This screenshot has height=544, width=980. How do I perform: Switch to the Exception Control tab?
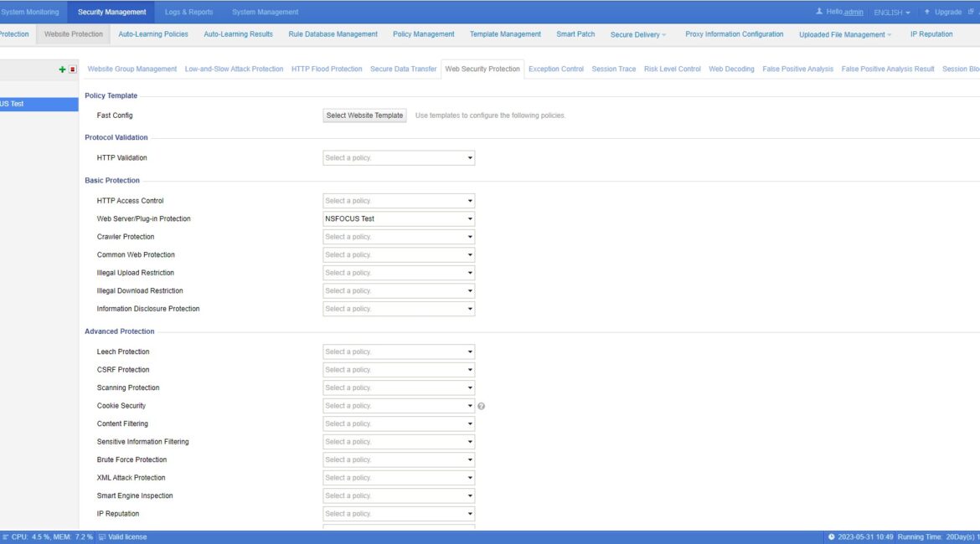tap(555, 69)
